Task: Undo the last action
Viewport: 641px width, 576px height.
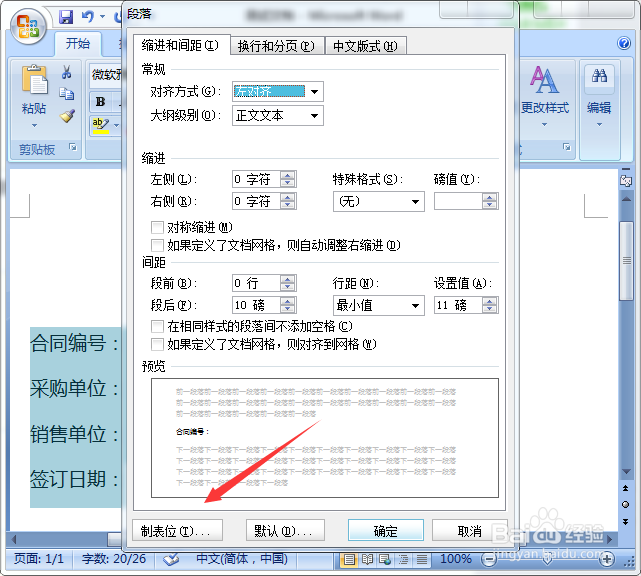Action: (x=87, y=16)
